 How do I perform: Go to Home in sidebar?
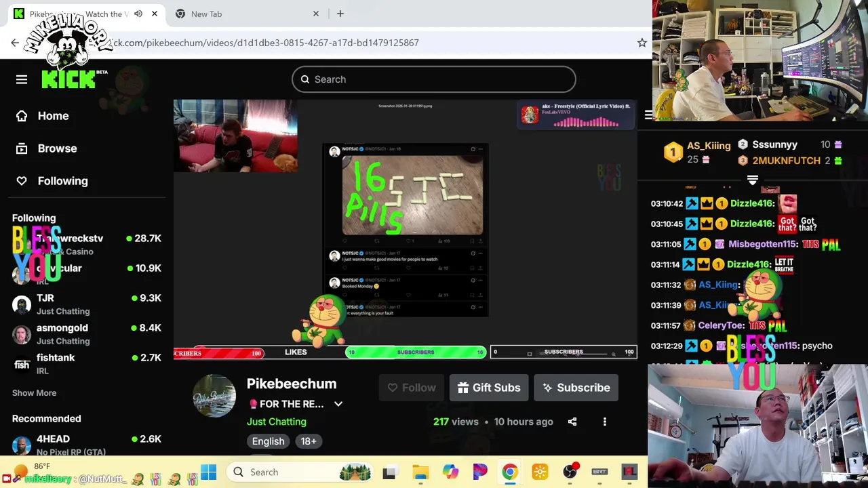click(53, 116)
